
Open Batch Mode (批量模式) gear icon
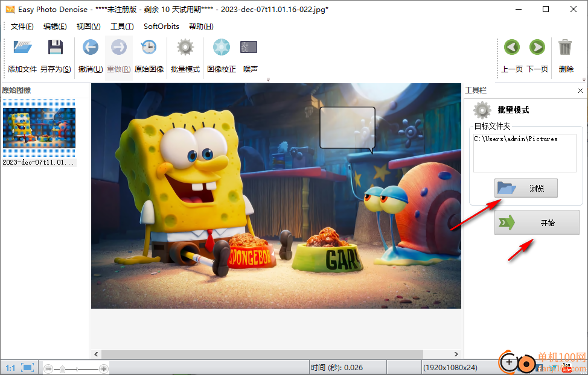point(185,47)
